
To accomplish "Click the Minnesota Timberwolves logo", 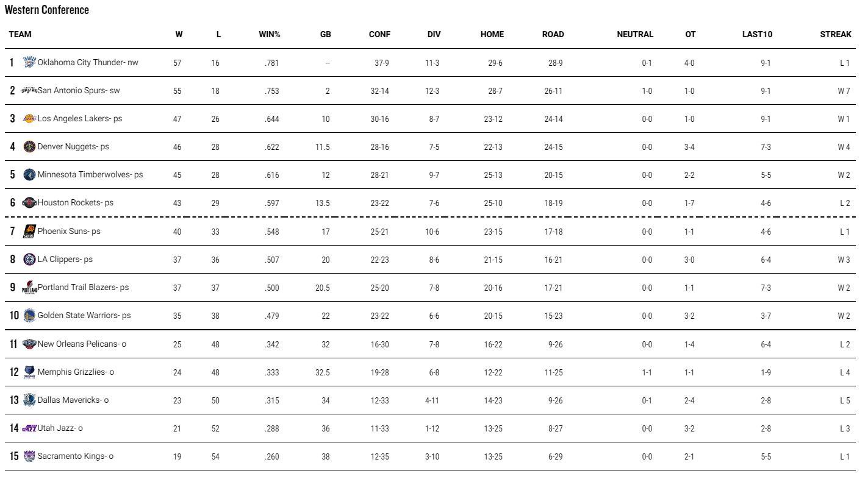I will [x=29, y=175].
